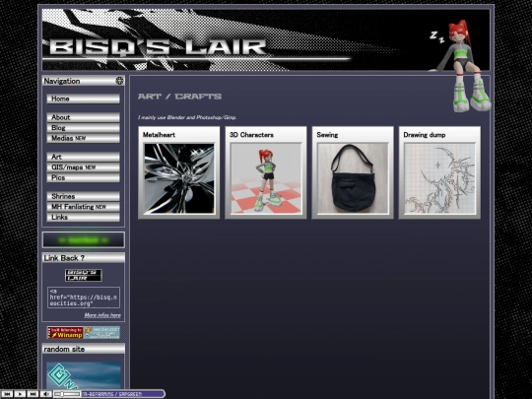Follow the 'More infos here' link

[x=102, y=315]
